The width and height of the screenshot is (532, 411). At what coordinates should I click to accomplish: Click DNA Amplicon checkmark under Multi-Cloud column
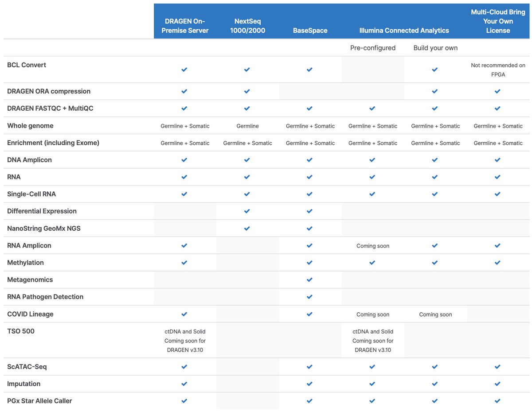(x=497, y=160)
